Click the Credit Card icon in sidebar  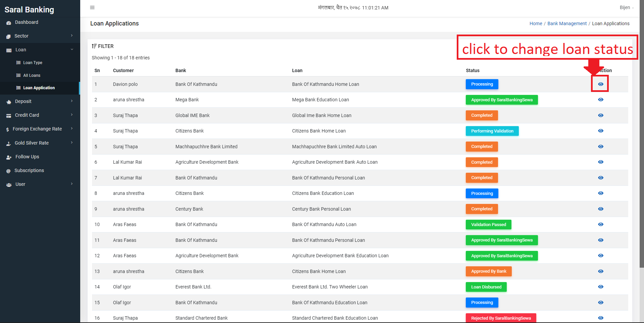click(9, 115)
